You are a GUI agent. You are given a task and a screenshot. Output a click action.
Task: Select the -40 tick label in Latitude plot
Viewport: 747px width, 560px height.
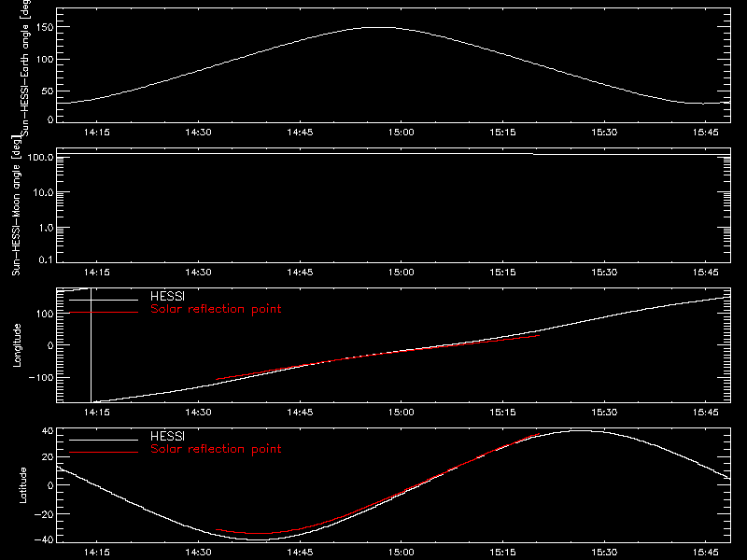[44, 540]
